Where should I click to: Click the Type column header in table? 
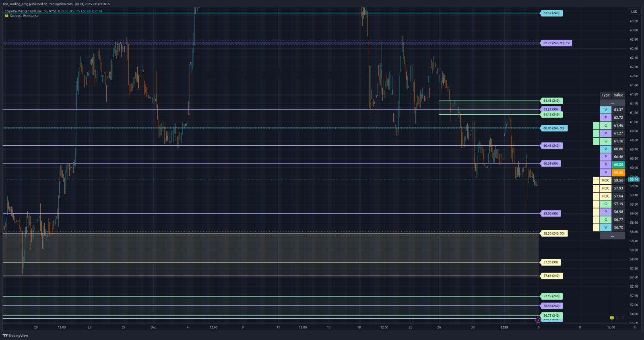point(606,95)
